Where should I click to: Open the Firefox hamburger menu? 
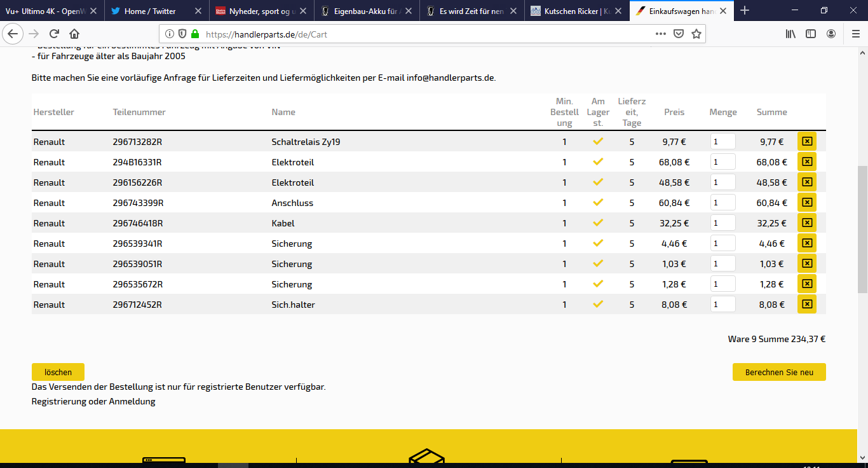(855, 34)
